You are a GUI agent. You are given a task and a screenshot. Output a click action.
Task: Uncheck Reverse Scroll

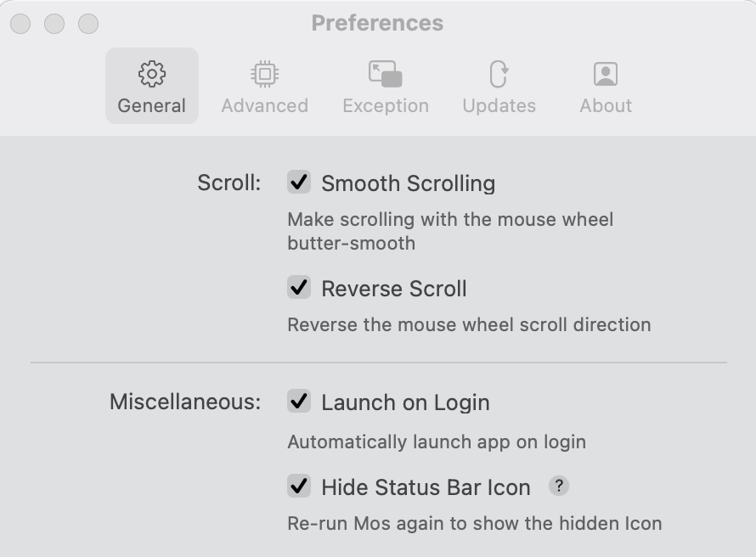click(298, 289)
